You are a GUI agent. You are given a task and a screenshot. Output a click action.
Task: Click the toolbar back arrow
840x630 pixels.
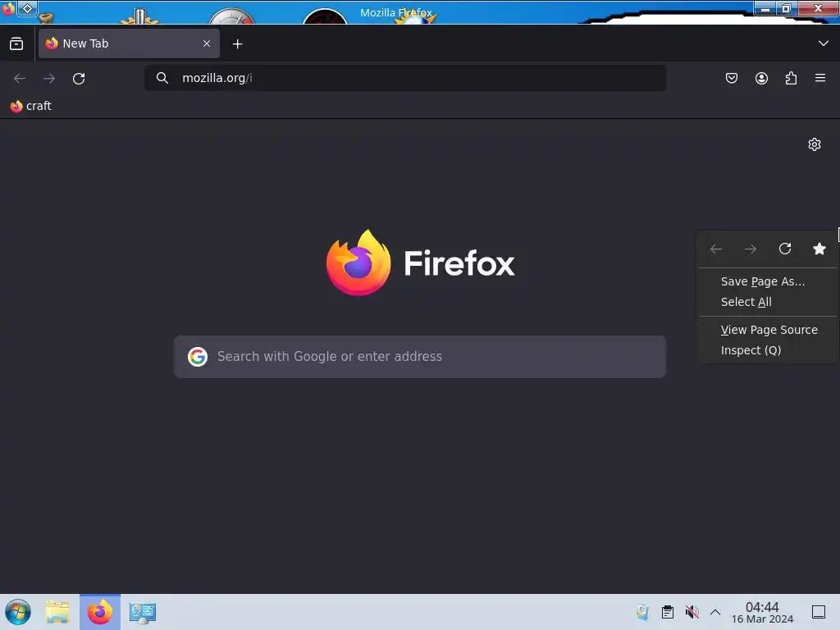point(20,78)
